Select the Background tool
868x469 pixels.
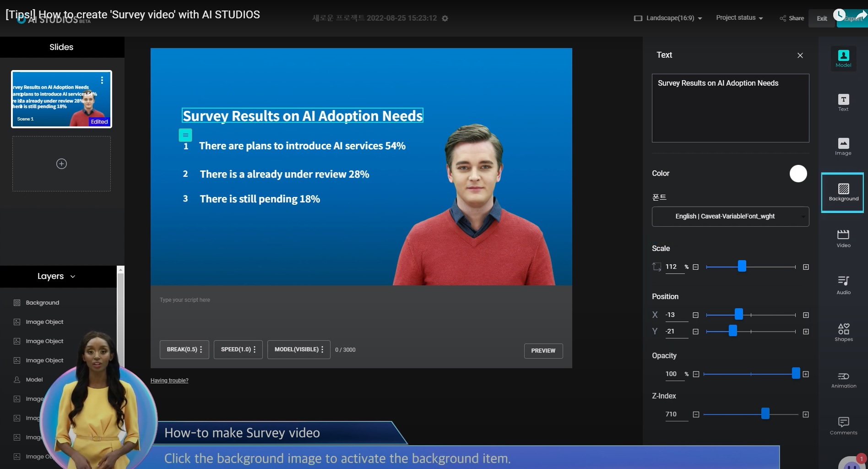[x=843, y=192]
